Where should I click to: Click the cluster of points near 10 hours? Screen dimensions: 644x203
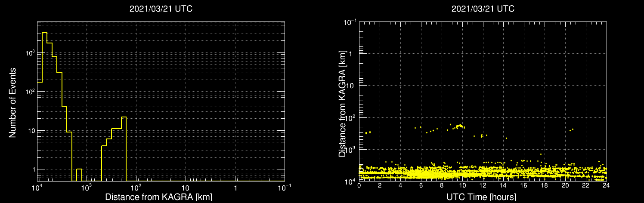tap(460, 126)
